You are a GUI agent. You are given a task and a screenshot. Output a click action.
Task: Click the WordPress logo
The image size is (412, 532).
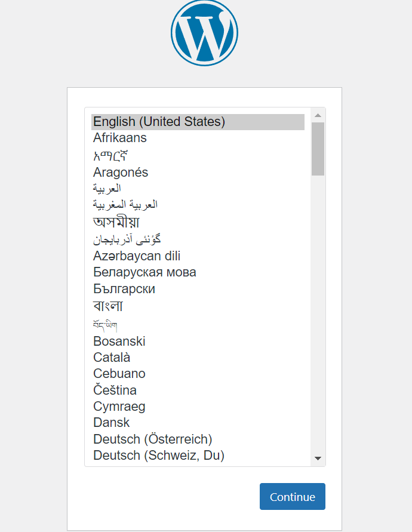(204, 33)
